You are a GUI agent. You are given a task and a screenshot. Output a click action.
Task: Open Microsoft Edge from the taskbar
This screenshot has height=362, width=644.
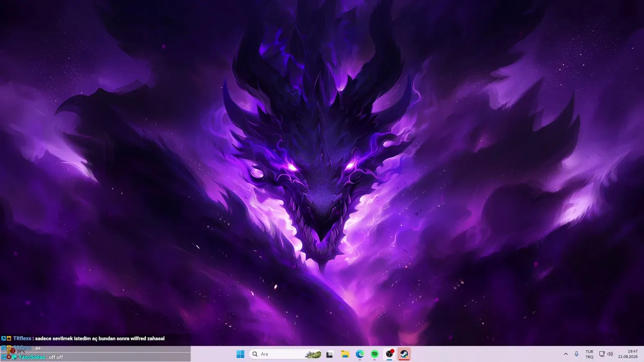tap(360, 354)
